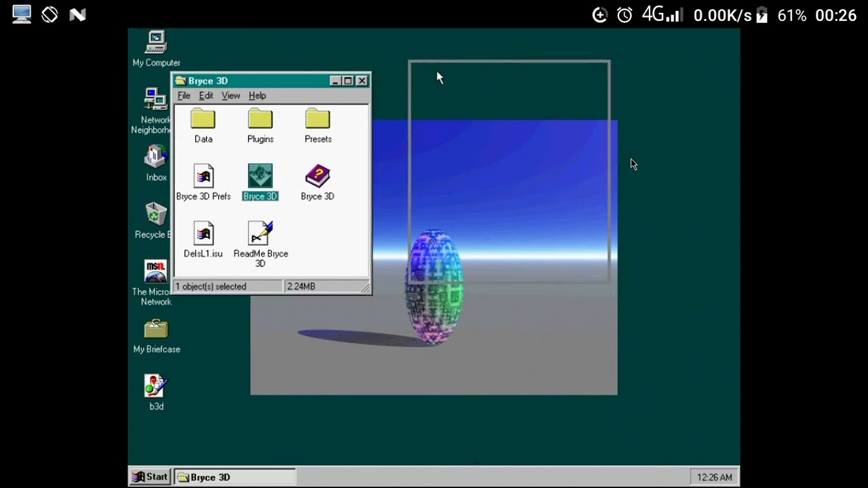
Task: Tap the phone battery status icon
Action: (x=762, y=15)
